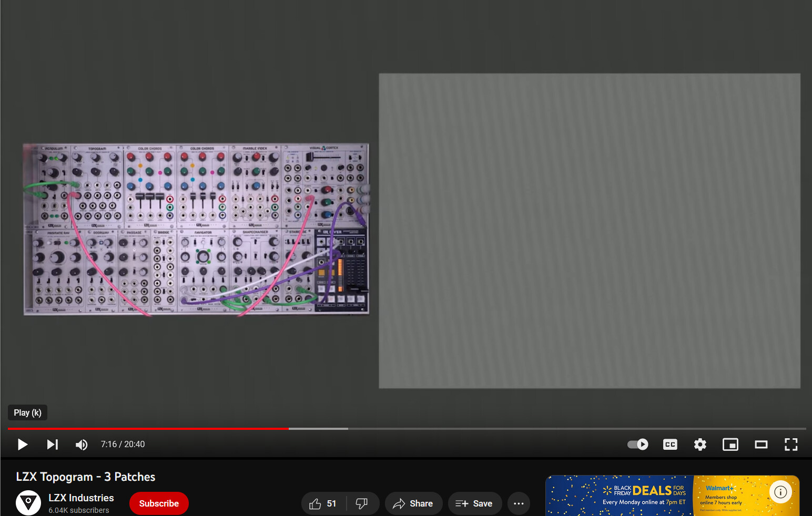Open the Walmart Black Friday Deals ad
The width and height of the screenshot is (812, 516).
672,496
